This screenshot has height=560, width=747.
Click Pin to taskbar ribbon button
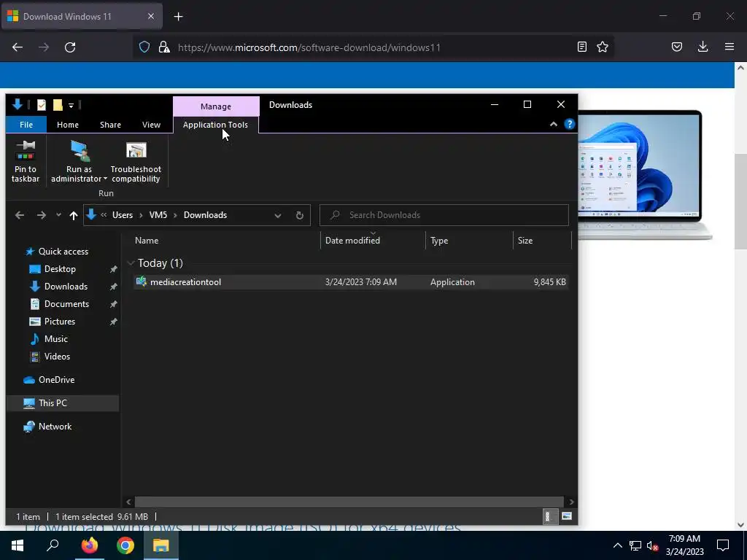coord(26,161)
